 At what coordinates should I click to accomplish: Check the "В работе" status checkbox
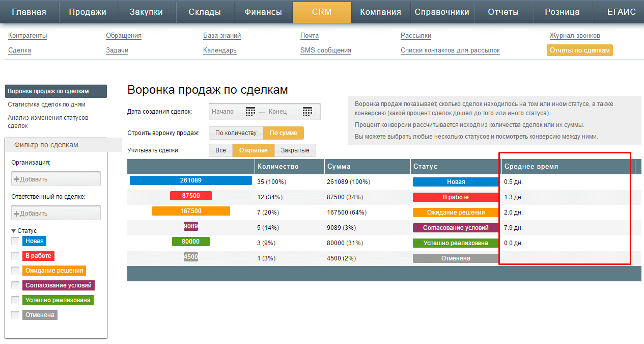tap(15, 255)
